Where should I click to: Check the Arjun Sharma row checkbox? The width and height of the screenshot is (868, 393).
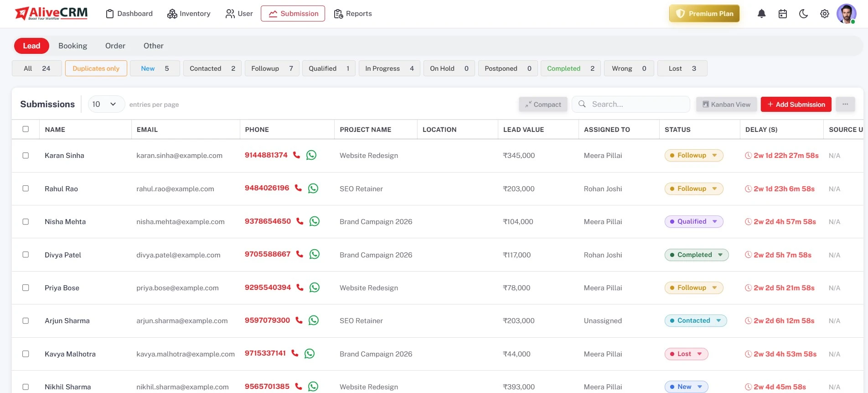[26, 321]
